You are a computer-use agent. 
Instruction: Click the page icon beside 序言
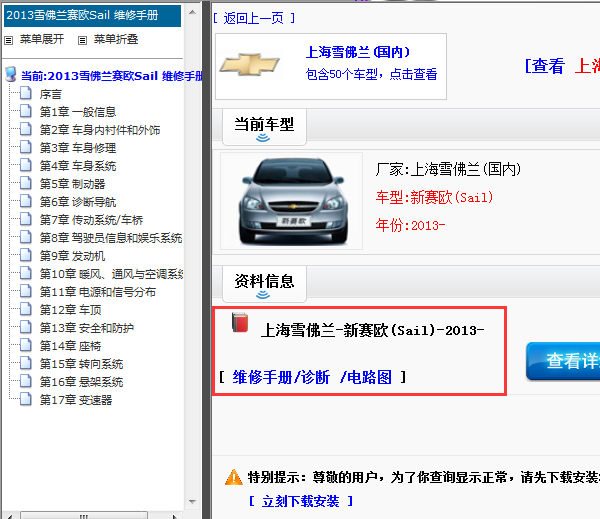pyautogui.click(x=26, y=93)
